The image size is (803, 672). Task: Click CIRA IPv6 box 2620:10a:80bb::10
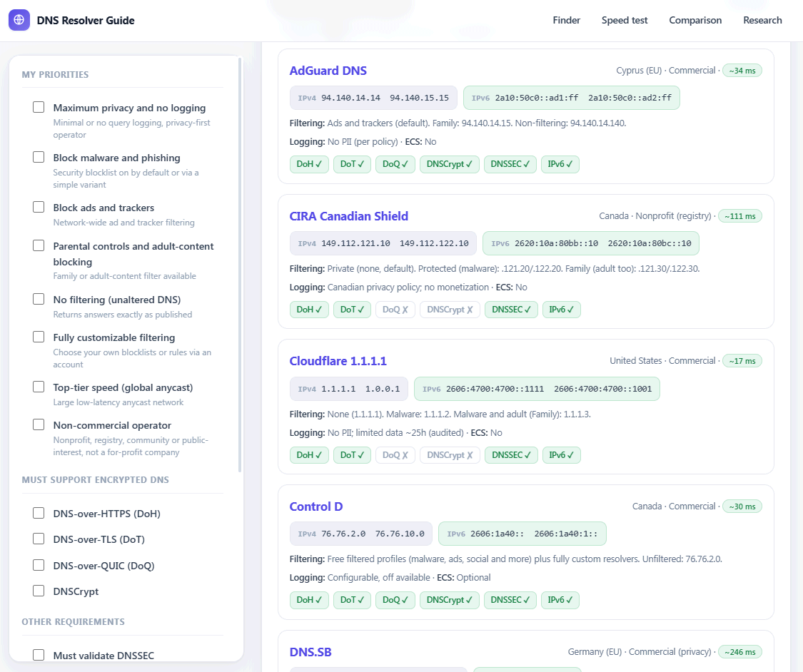tap(591, 243)
